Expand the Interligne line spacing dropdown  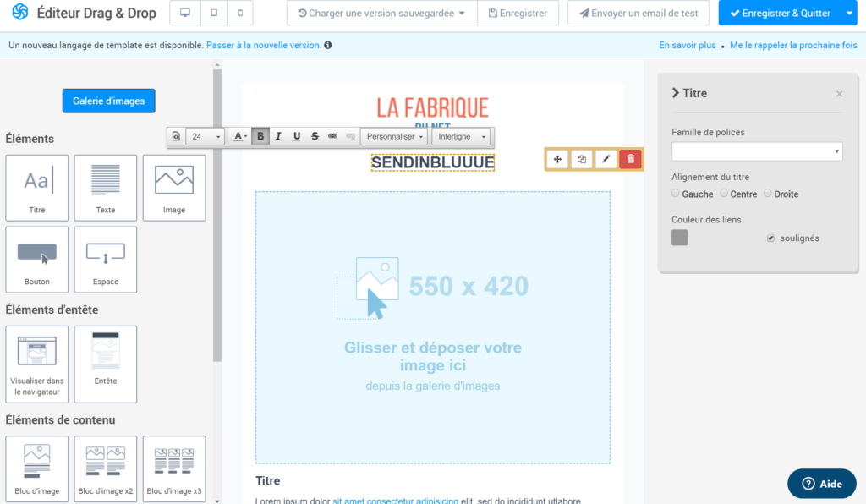pos(462,136)
